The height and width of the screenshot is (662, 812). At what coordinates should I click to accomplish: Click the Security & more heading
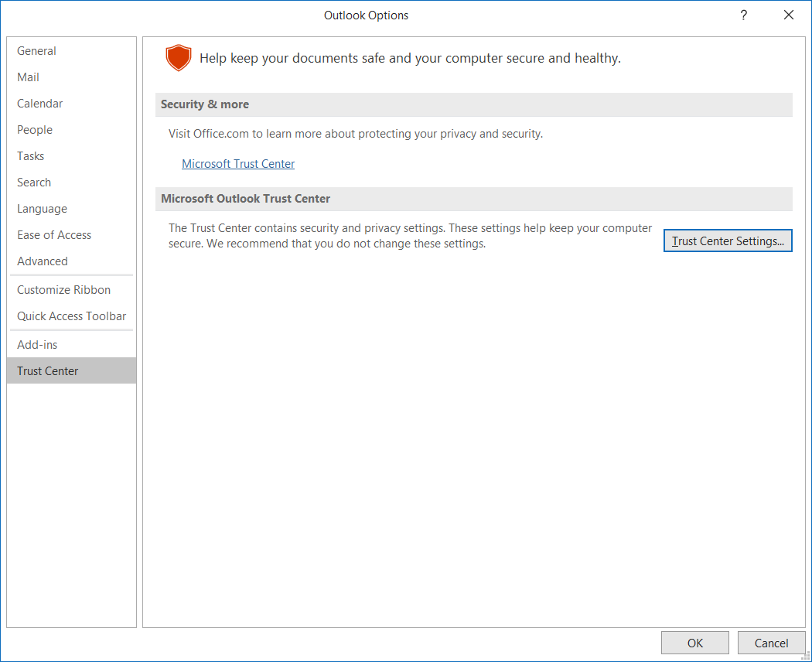tap(205, 104)
